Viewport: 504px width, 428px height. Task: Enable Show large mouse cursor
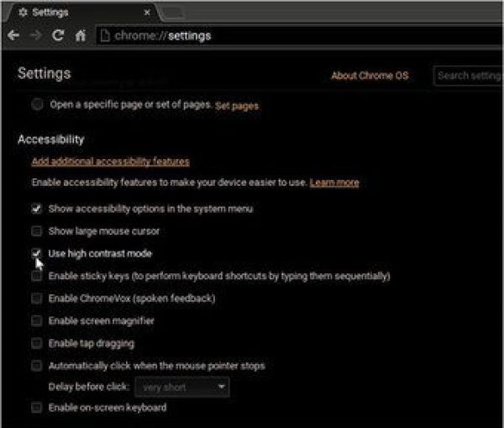pyautogui.click(x=37, y=231)
